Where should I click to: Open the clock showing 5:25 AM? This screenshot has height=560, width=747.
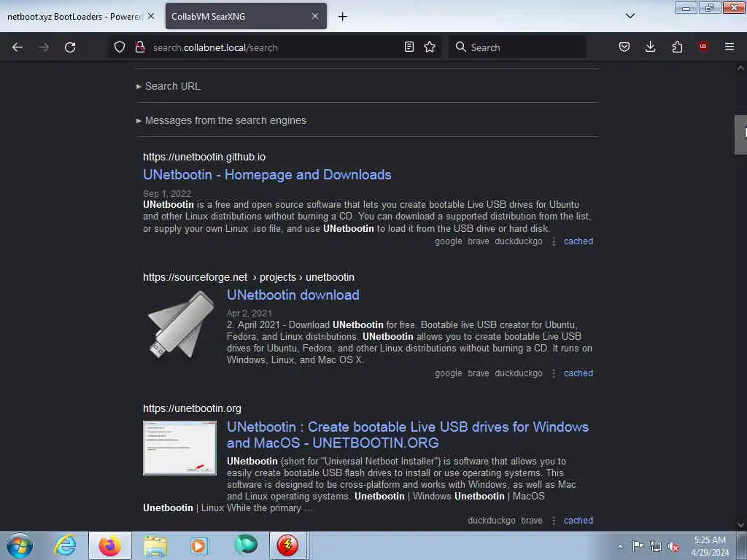(710, 545)
